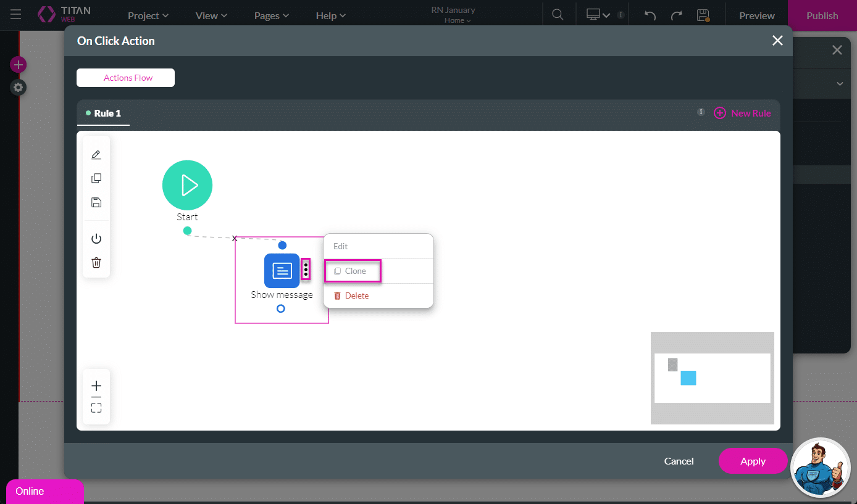
Task: Click the pencil edit icon in flow toolbar
Action: coord(96,155)
